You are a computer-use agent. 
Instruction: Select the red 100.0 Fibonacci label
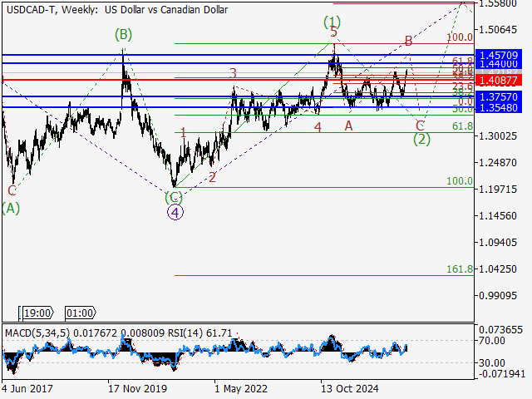[460, 37]
